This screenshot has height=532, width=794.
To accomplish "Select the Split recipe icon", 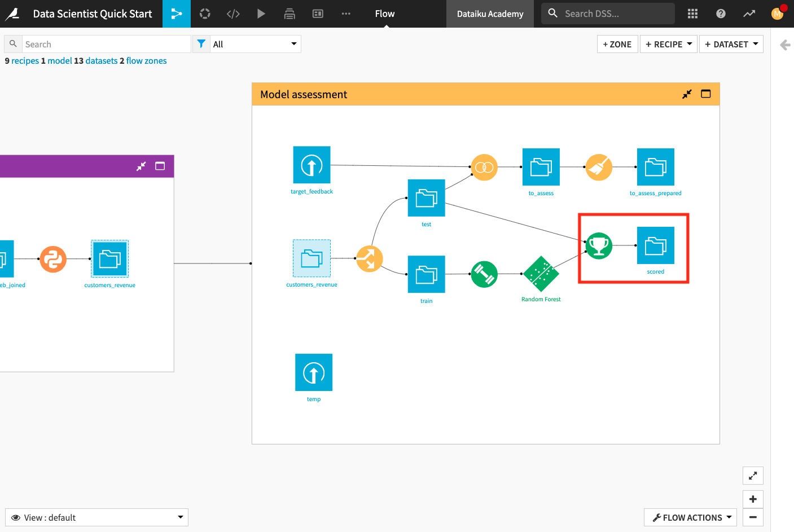I will (370, 258).
